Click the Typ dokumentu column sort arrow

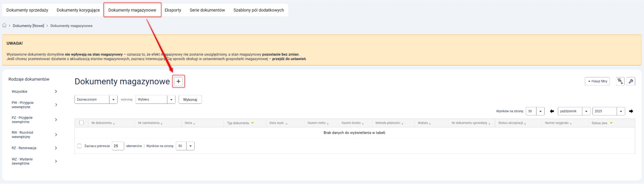(x=253, y=123)
